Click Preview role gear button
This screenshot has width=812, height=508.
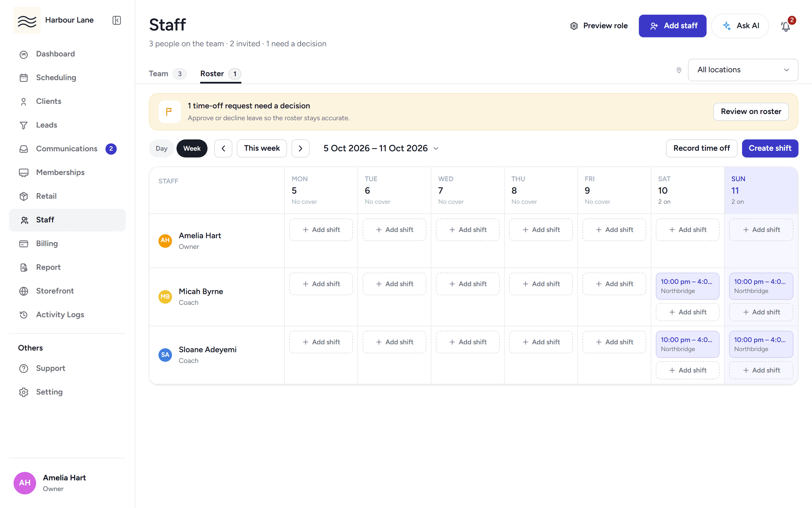point(599,26)
